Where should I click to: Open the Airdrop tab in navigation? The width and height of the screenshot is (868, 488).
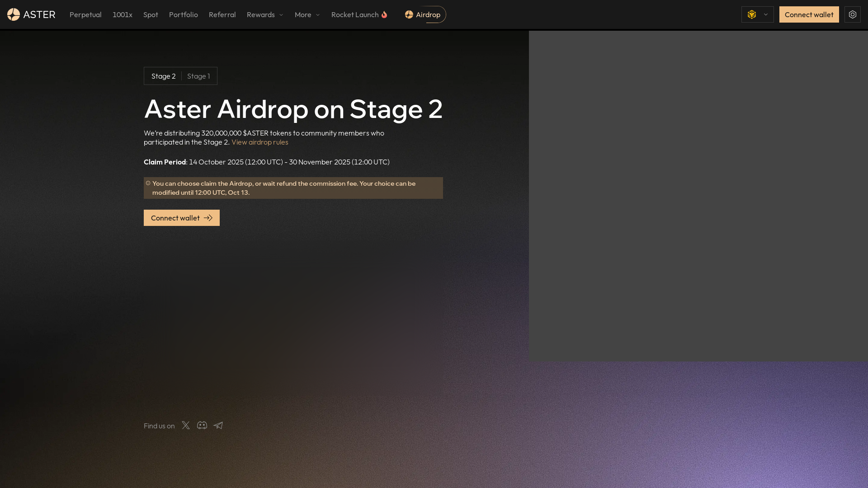click(423, 14)
